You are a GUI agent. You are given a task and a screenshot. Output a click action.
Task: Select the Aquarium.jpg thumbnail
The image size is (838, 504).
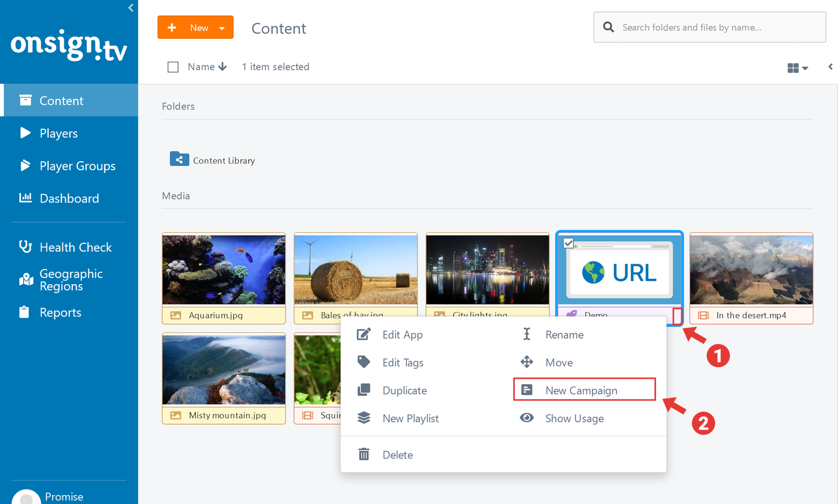pyautogui.click(x=224, y=270)
